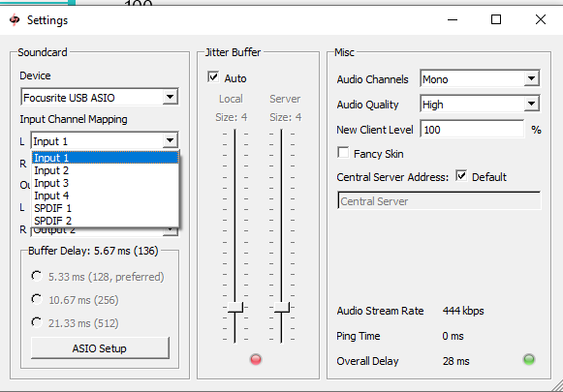The image size is (563, 392).
Task: Expand the Audio Channels Mono dropdown
Action: coord(480,79)
